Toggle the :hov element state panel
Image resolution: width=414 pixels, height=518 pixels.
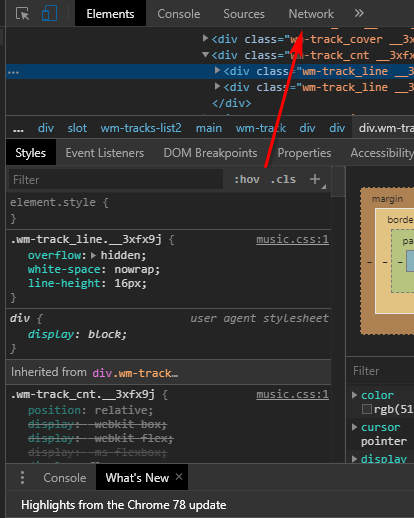(247, 179)
